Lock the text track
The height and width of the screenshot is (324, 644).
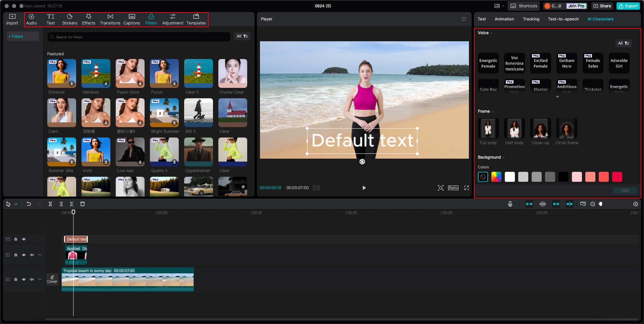16,239
